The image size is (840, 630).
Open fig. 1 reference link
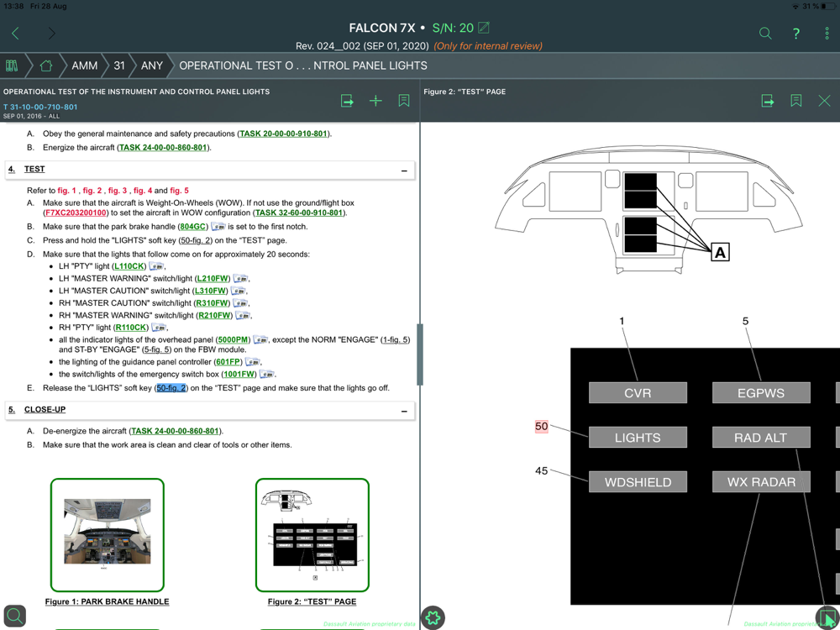[x=66, y=190]
